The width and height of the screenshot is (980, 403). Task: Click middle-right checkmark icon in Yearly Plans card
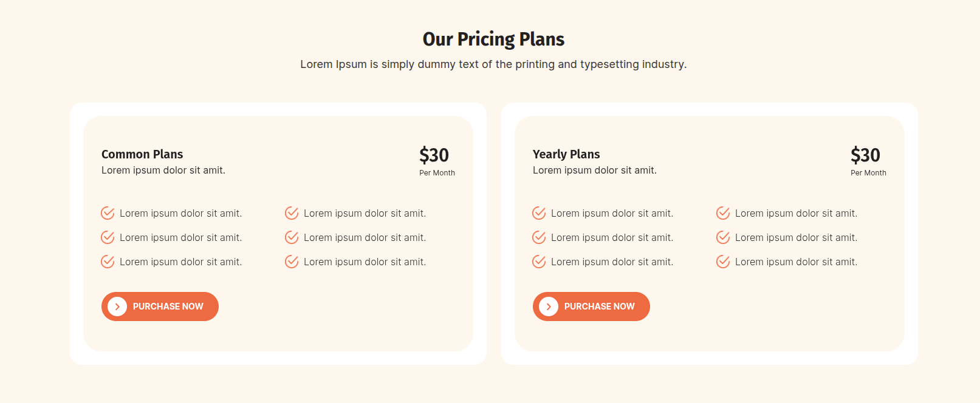click(723, 237)
